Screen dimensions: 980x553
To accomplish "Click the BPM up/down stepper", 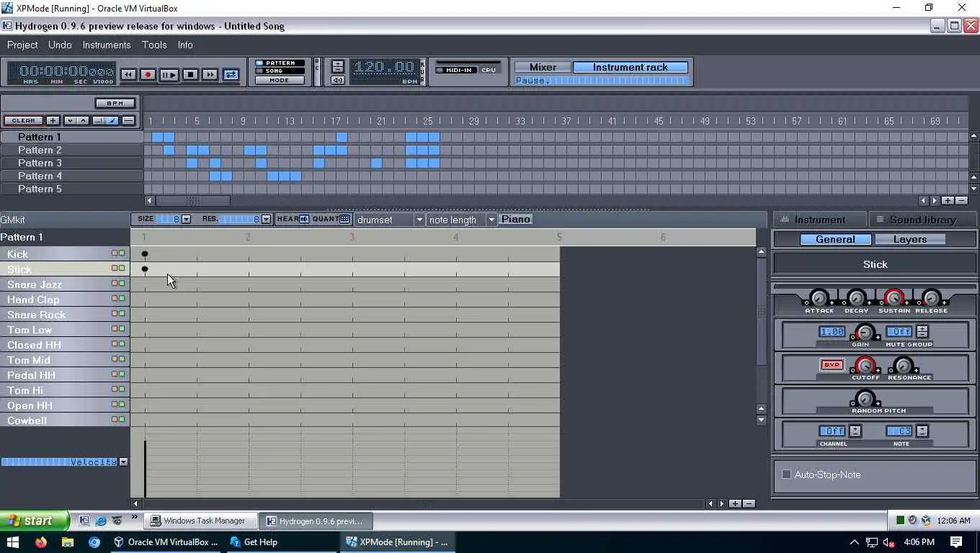I will (337, 67).
